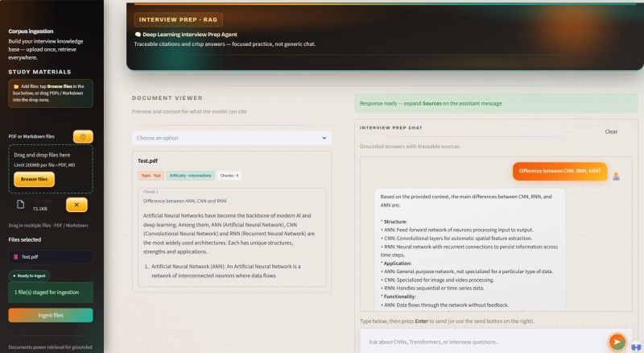
Task: Remove the uploaded Test.pdf with the X button
Action: 76,205
